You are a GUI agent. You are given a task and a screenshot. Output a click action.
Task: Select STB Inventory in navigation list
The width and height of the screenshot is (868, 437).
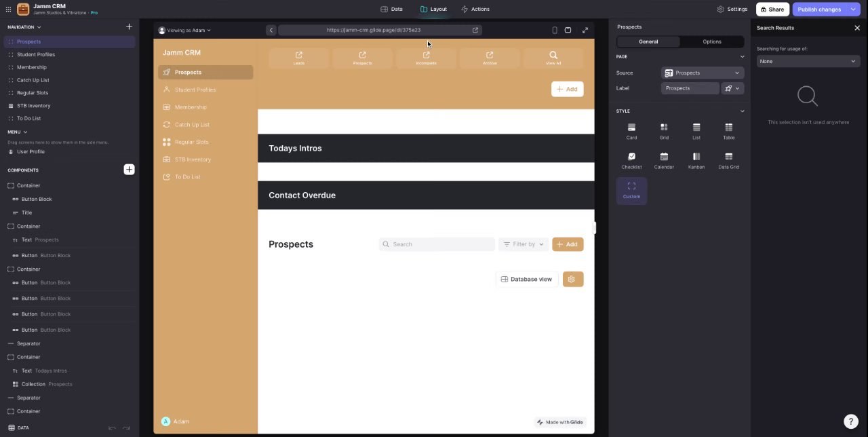tap(69, 106)
